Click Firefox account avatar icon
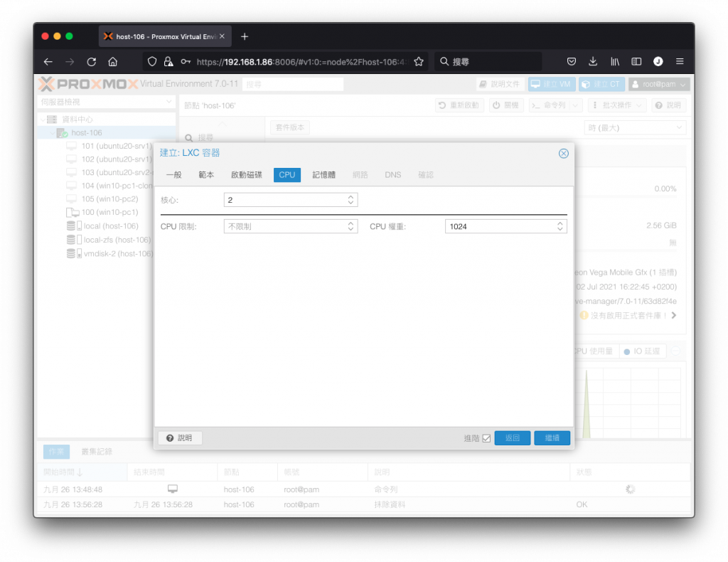728x562 pixels. (658, 61)
